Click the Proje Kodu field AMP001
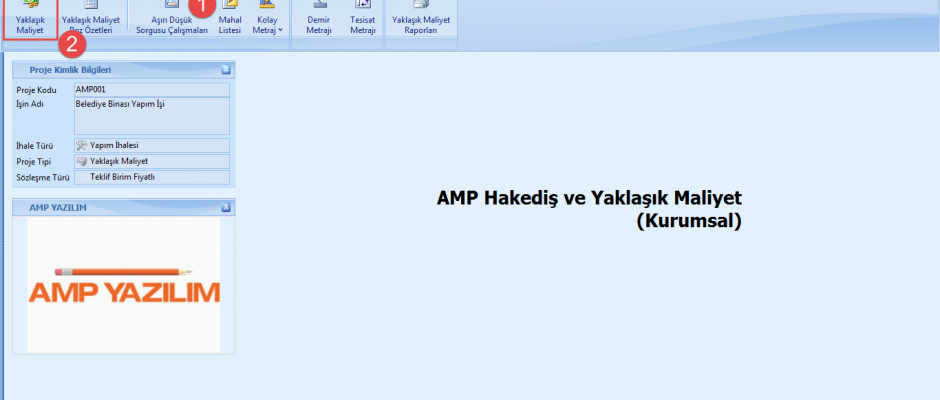The image size is (940, 400). pos(152,90)
